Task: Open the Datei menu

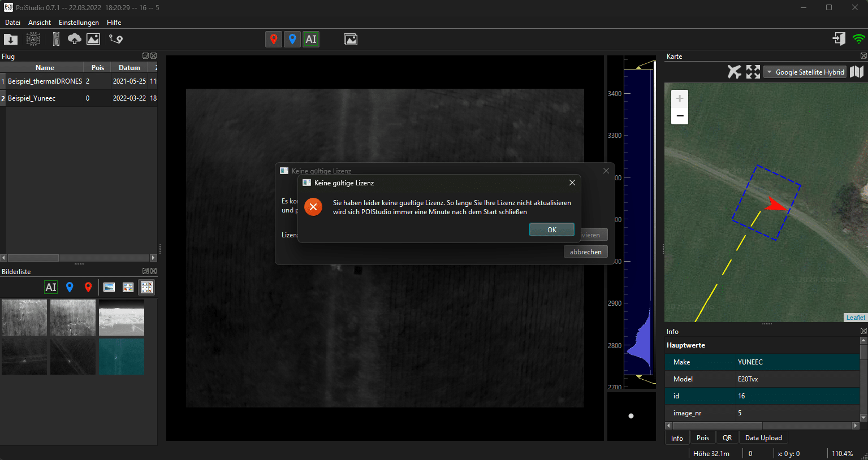Action: click(x=12, y=23)
